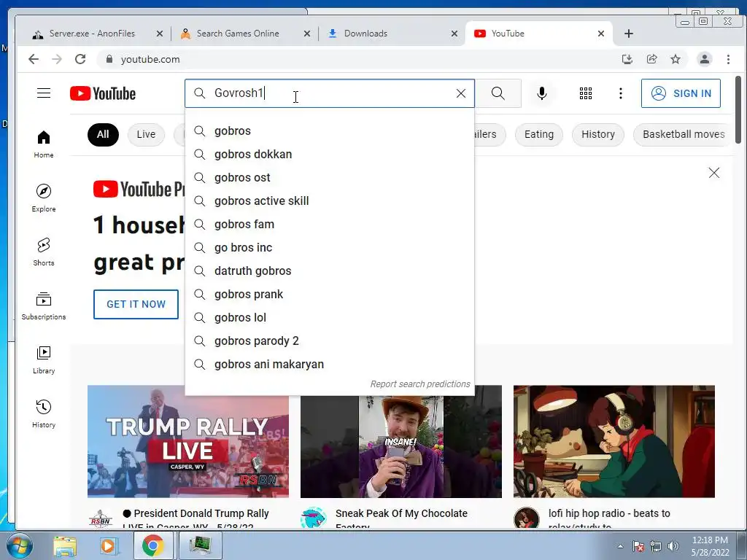Choose suggestion "gobros ost"
Image resolution: width=747 pixels, height=560 pixels.
click(330, 178)
